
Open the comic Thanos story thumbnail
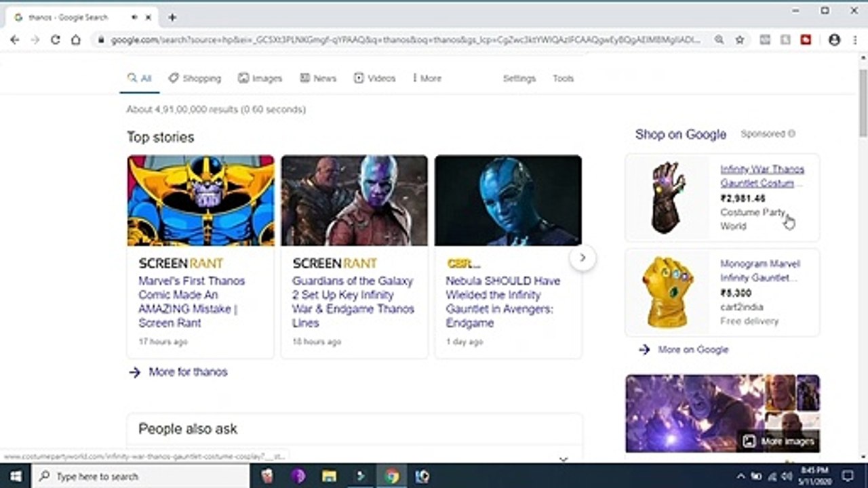pyautogui.click(x=201, y=201)
